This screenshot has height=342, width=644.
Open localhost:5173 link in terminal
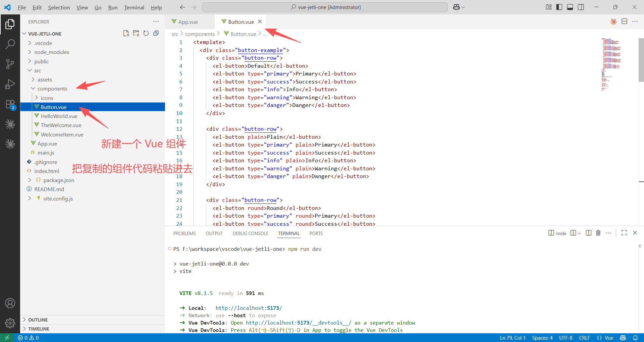click(249, 308)
